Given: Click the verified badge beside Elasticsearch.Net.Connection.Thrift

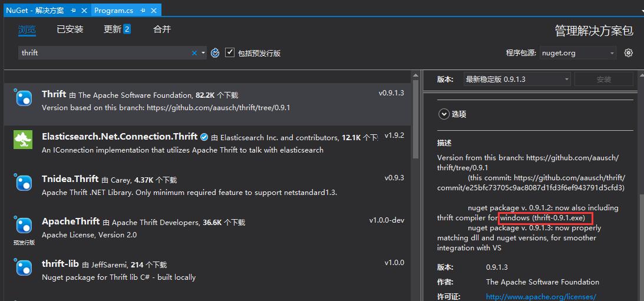Looking at the screenshot, I should pyautogui.click(x=204, y=137).
